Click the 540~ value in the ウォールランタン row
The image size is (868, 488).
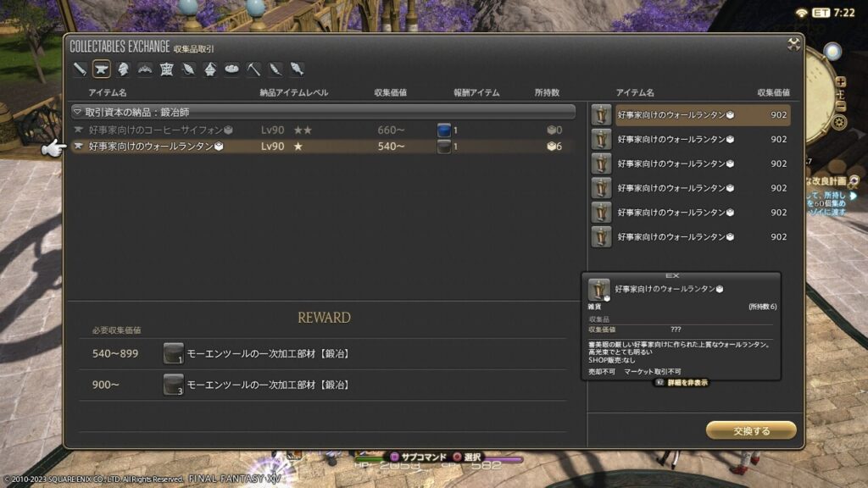391,147
